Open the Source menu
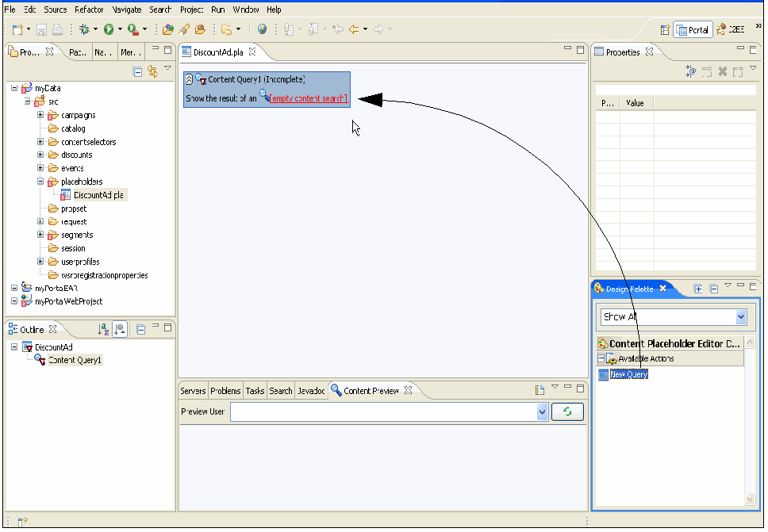This screenshot has width=768, height=532. (55, 10)
